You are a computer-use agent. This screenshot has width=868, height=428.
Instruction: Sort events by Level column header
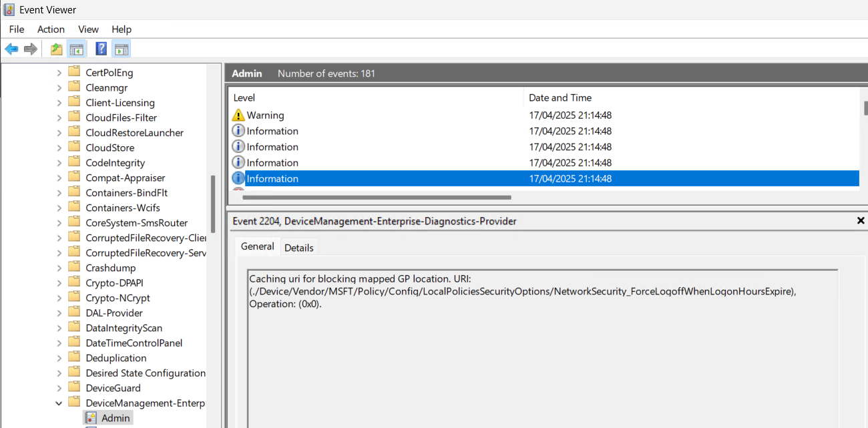pyautogui.click(x=244, y=97)
